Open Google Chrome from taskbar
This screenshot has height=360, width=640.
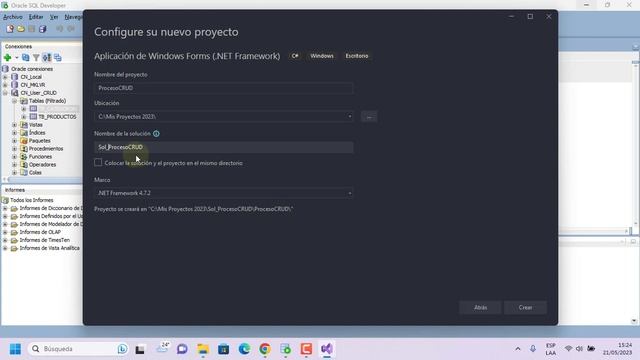click(264, 349)
